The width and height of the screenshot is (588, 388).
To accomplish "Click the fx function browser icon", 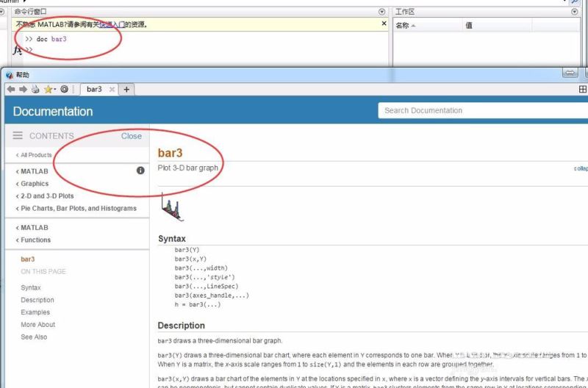I will click(x=17, y=49).
